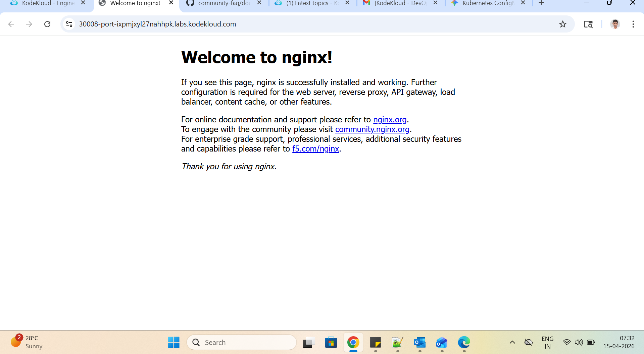Open the clock and date 15-04-2026
This screenshot has height=354, width=644.
[619, 342]
